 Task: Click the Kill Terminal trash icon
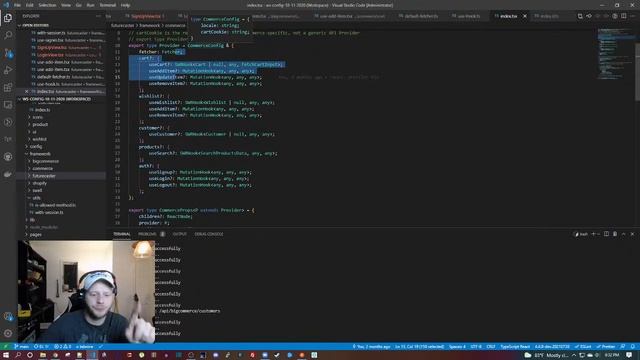615,234
